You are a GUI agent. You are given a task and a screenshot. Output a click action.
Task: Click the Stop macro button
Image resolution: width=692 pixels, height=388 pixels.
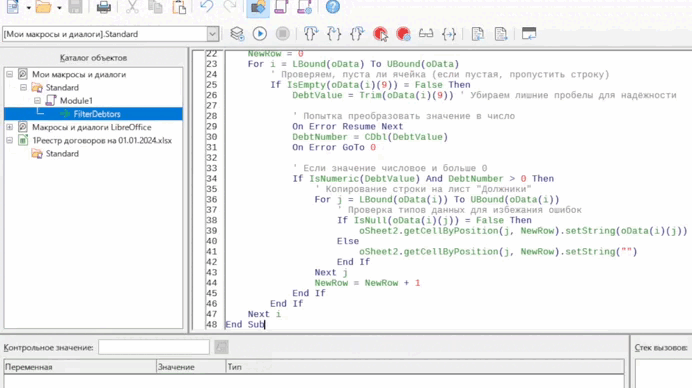[x=283, y=34]
